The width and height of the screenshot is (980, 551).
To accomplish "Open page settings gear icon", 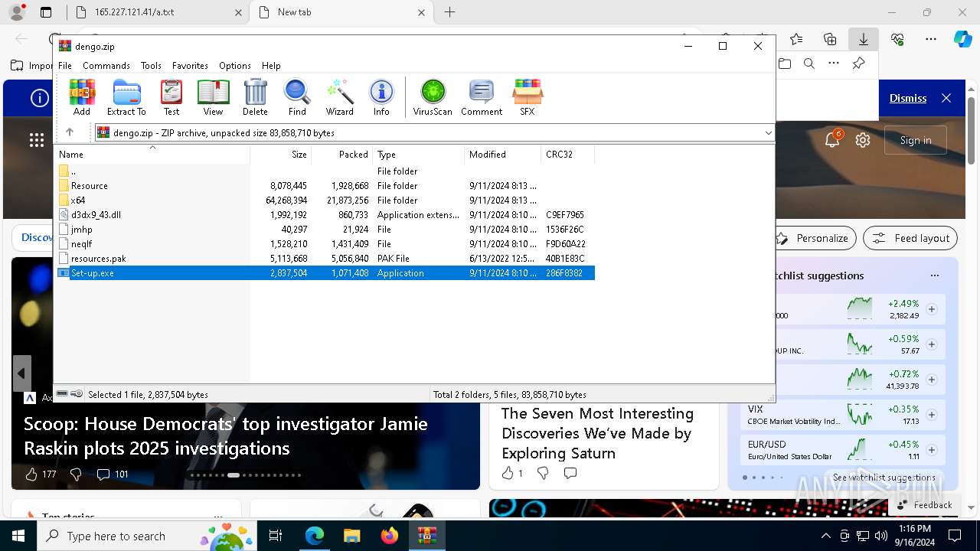I will coord(863,140).
